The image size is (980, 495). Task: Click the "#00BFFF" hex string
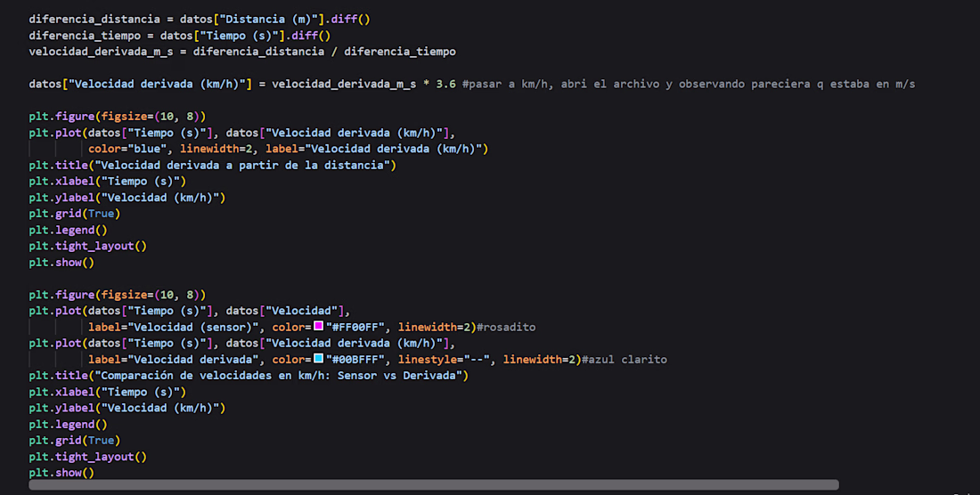click(x=355, y=360)
